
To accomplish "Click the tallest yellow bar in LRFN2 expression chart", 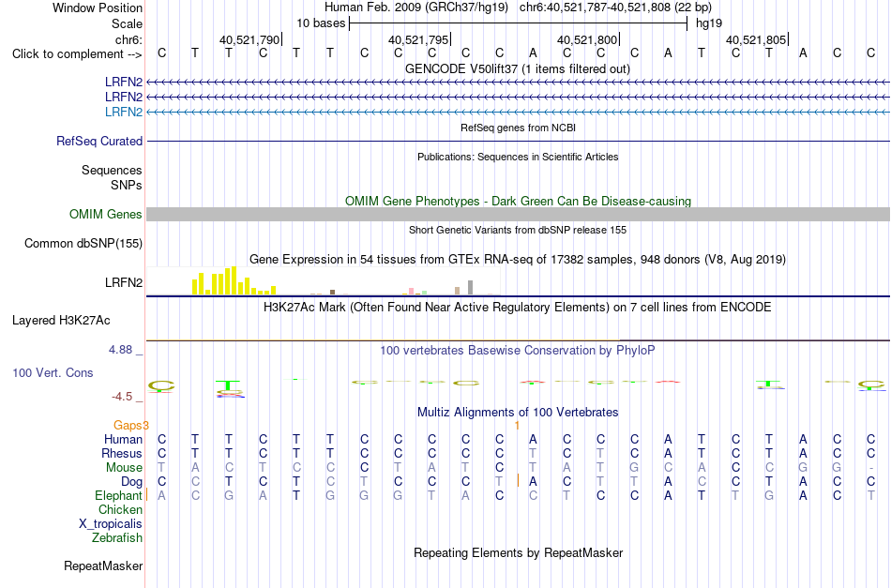I will [233, 280].
